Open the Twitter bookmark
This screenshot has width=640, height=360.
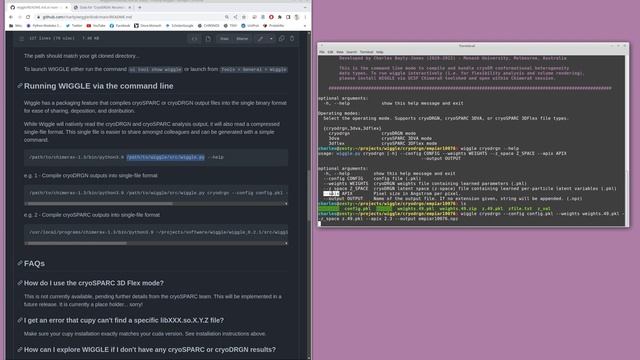coord(74,26)
